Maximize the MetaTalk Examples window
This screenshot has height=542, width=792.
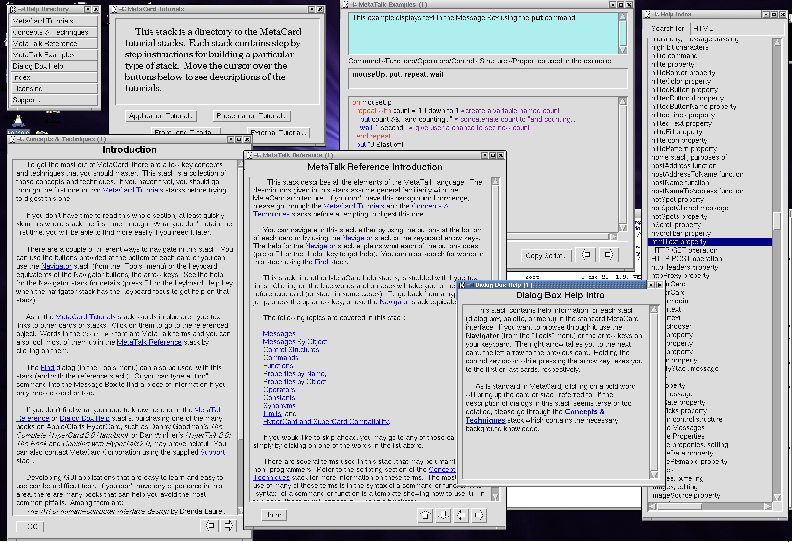click(621, 5)
